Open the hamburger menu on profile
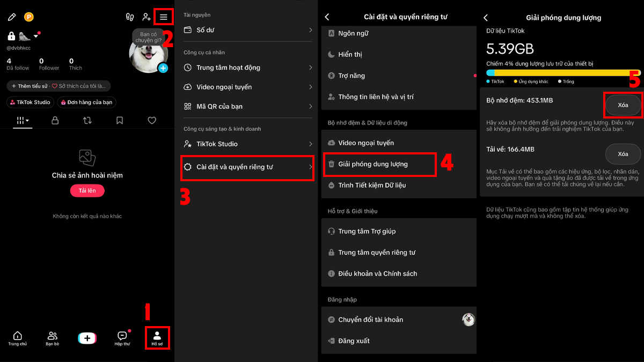The width and height of the screenshot is (644, 362). 164,17
